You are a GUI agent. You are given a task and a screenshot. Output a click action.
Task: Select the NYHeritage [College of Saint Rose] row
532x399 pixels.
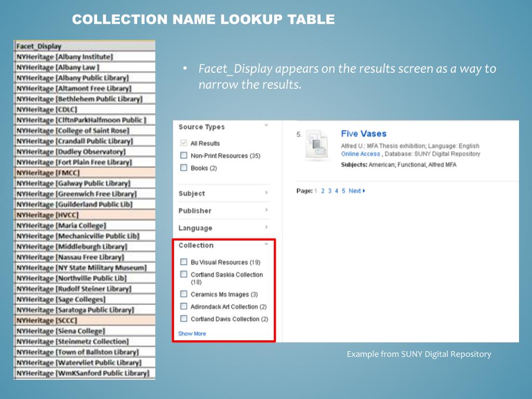click(x=85, y=130)
